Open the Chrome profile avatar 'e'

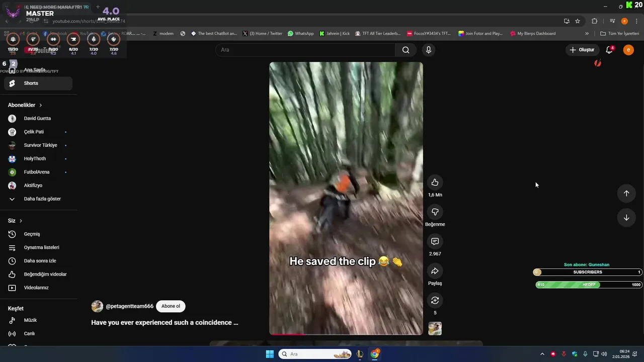[624, 21]
